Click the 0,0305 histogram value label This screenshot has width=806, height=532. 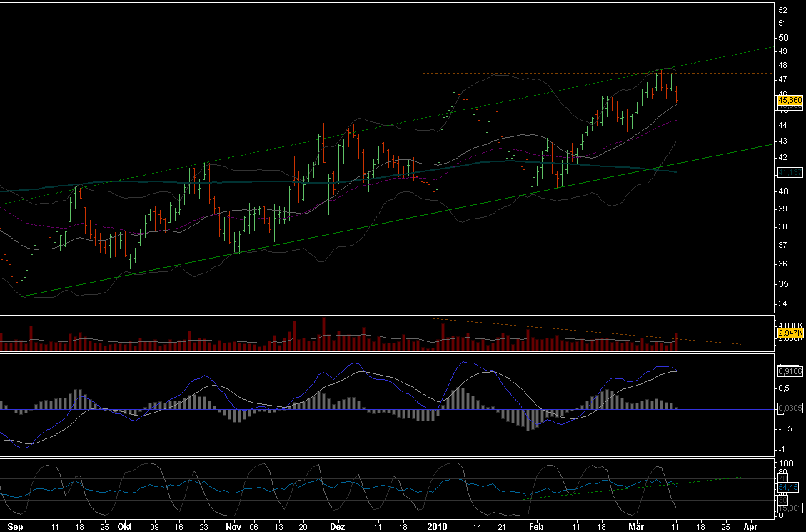(x=790, y=408)
